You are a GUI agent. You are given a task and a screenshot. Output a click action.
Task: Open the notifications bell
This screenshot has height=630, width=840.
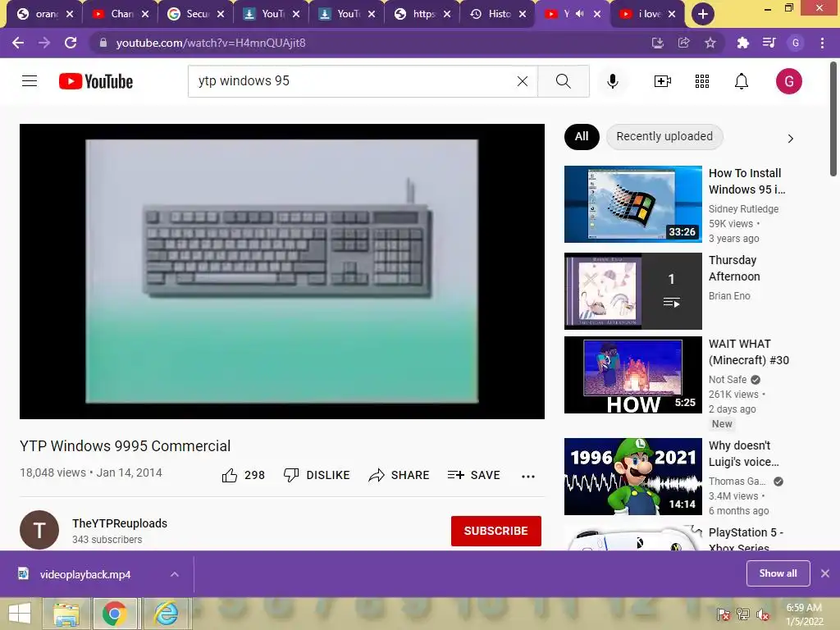click(x=742, y=81)
